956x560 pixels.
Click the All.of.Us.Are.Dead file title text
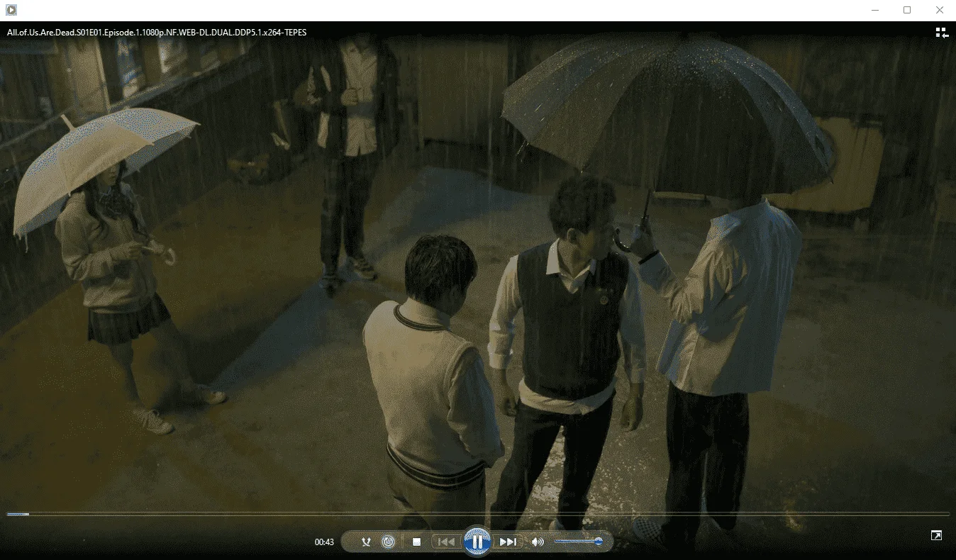[x=157, y=32]
